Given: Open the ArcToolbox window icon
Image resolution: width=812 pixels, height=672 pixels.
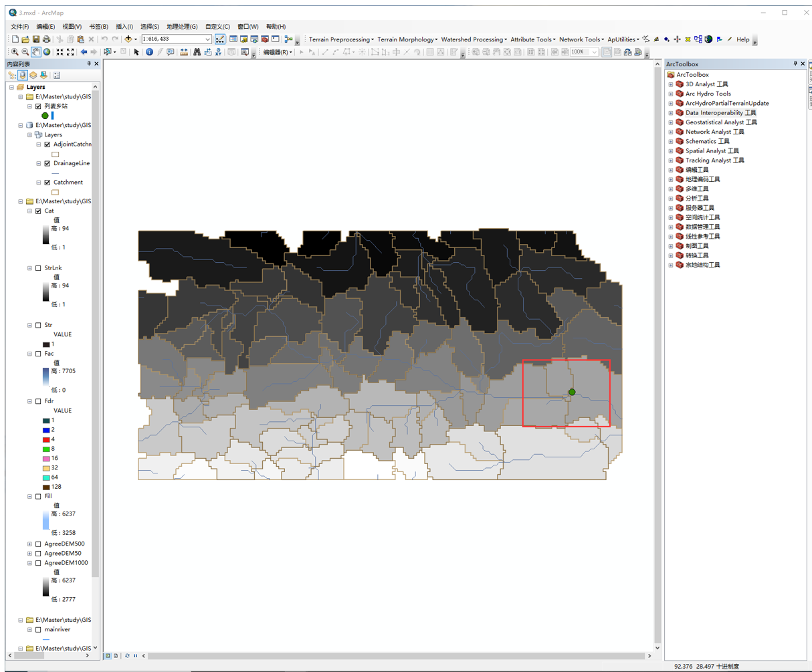Looking at the screenshot, I should tap(264, 39).
